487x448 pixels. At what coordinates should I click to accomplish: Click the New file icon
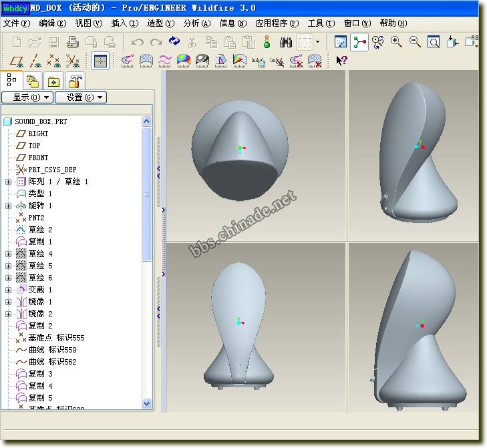pos(17,42)
